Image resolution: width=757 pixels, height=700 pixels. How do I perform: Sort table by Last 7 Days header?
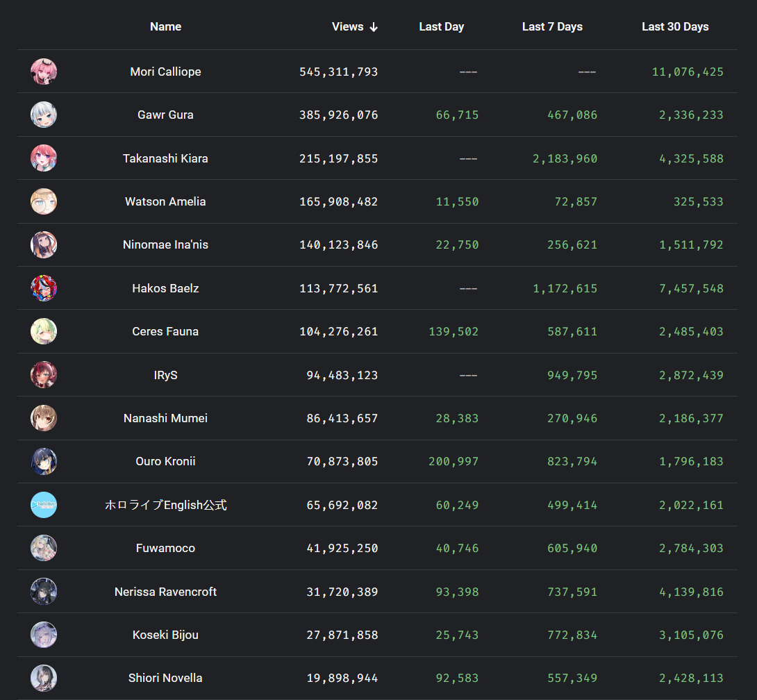coord(552,26)
